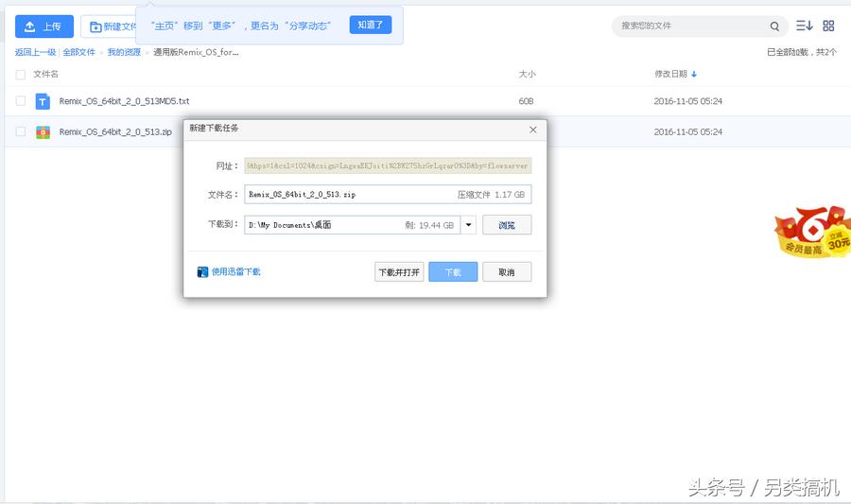This screenshot has width=851, height=504.
Task: Click the upload arrow icon inside 上传
Action: click(30, 26)
